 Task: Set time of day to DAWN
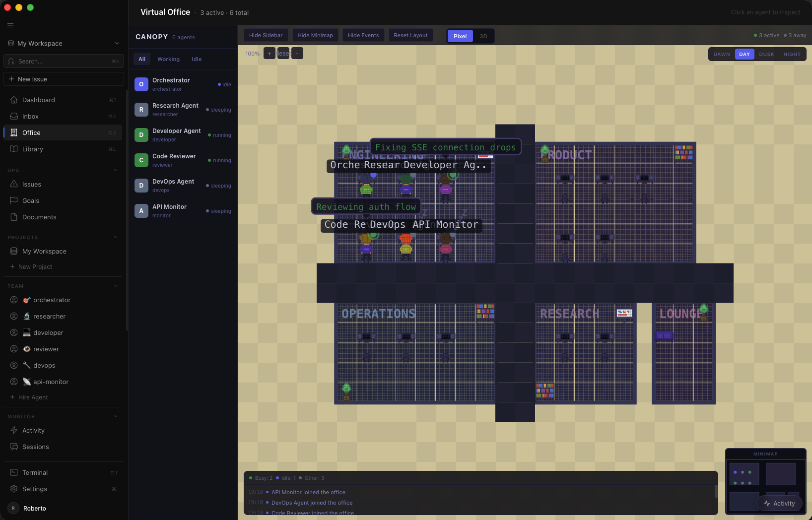(722, 55)
